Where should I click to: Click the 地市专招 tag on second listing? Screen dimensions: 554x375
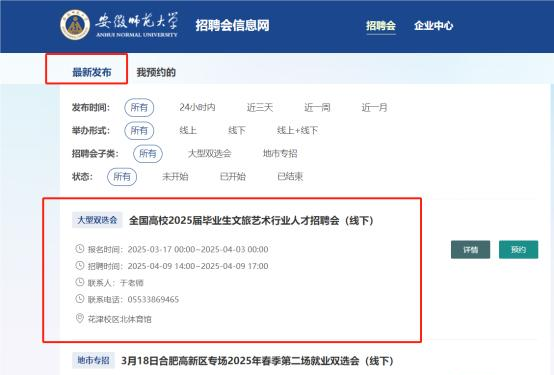(x=93, y=361)
